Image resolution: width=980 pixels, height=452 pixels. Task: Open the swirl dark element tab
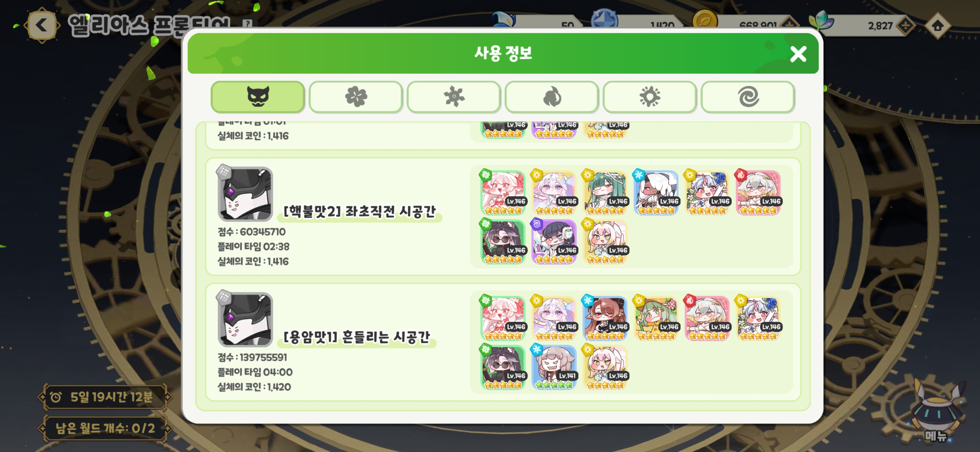[748, 97]
